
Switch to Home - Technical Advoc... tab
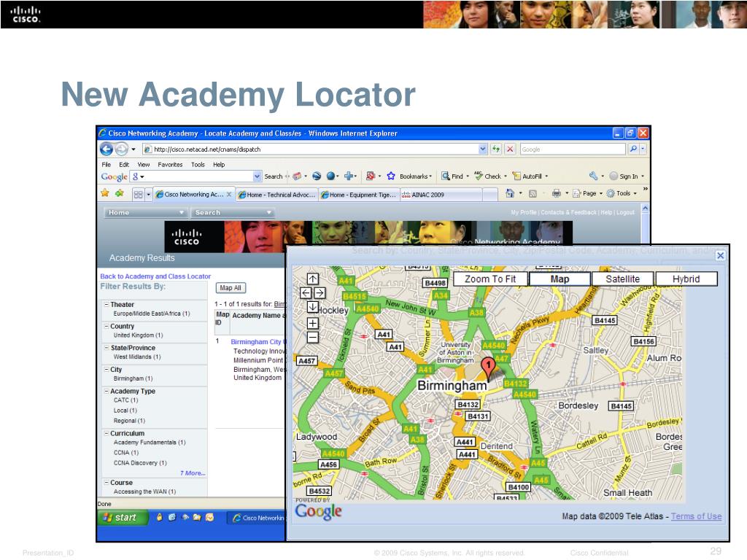point(276,195)
